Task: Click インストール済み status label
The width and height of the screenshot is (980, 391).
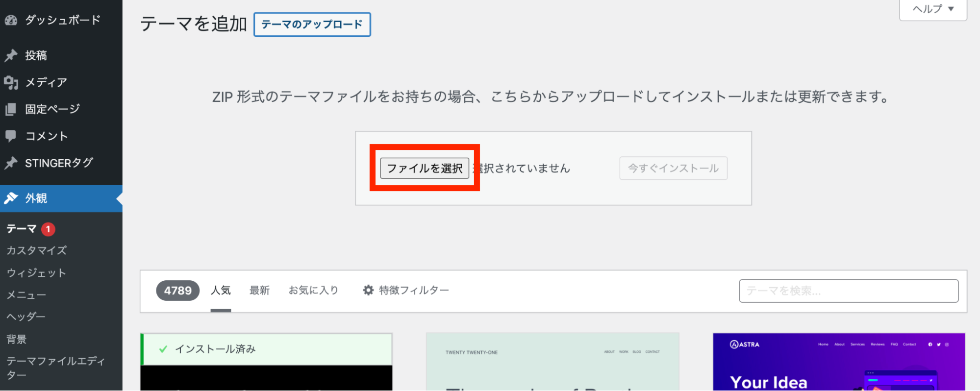Action: (215, 349)
